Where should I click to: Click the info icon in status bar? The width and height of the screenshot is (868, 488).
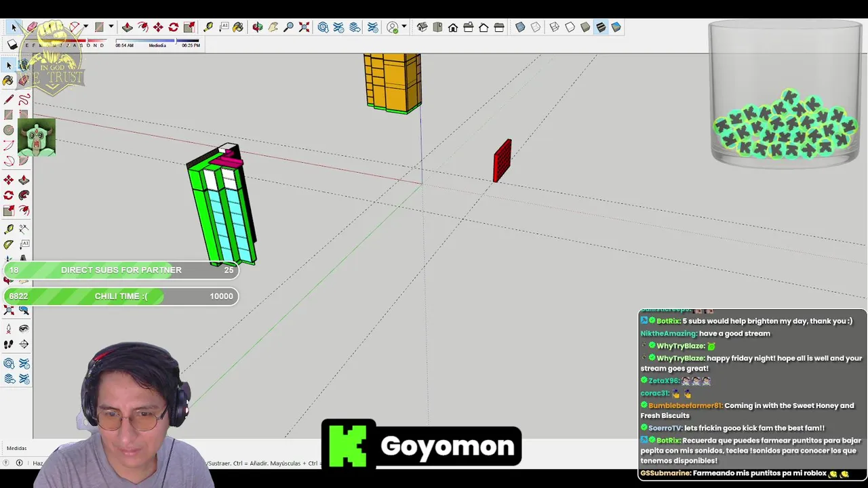tap(19, 463)
